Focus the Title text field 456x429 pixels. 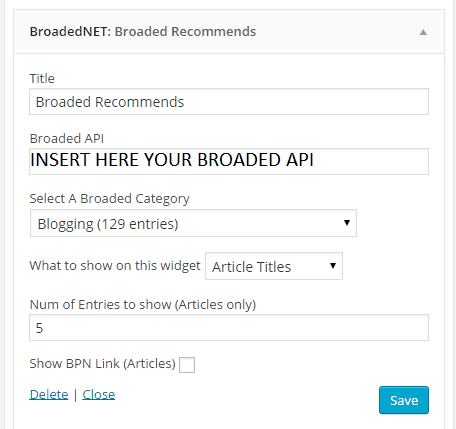click(229, 102)
